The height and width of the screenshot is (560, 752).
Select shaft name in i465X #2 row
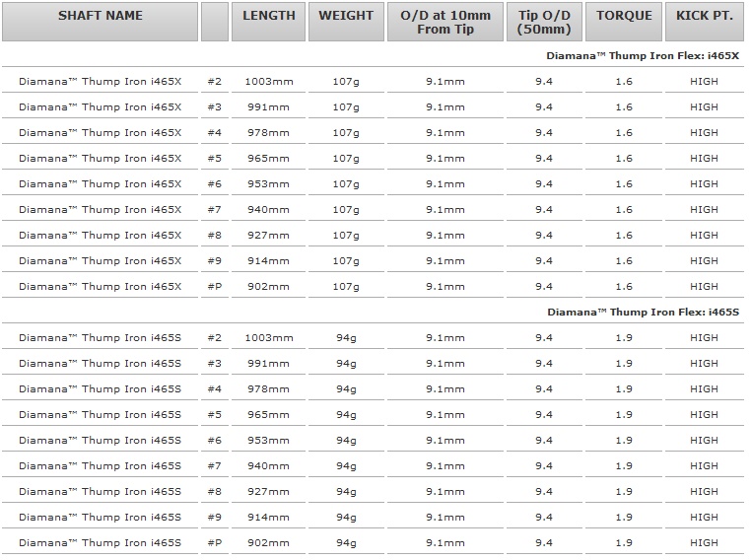(101, 82)
